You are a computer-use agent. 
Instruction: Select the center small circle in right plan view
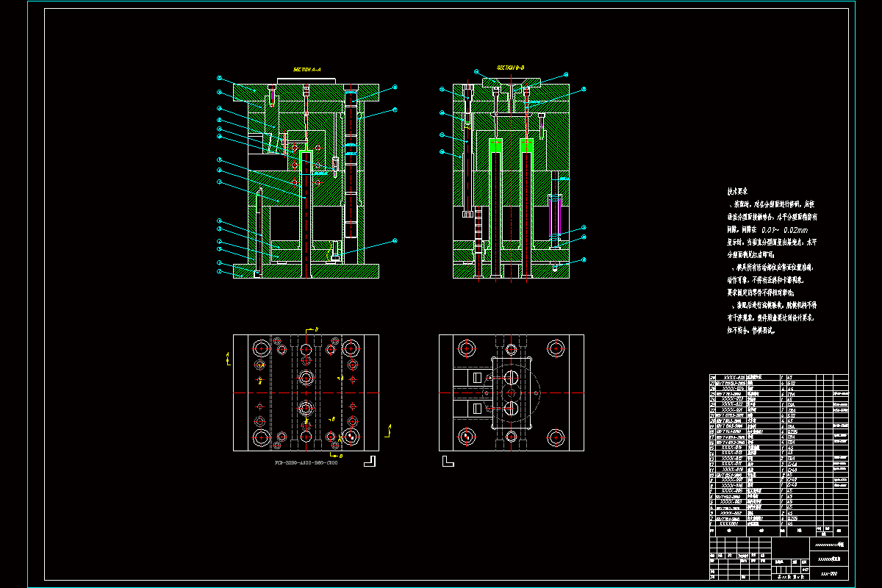[x=512, y=393]
